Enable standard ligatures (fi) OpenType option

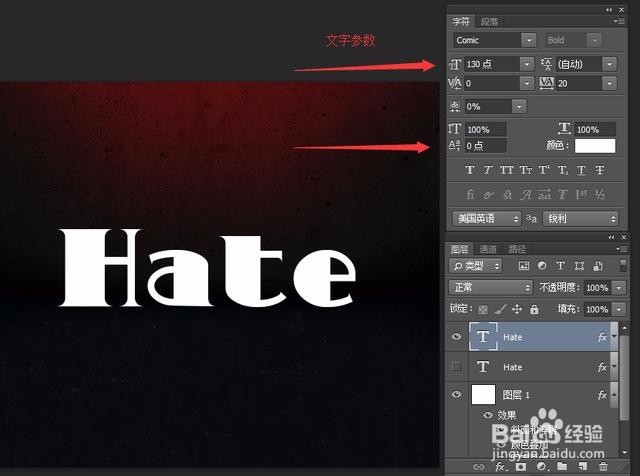(470, 195)
